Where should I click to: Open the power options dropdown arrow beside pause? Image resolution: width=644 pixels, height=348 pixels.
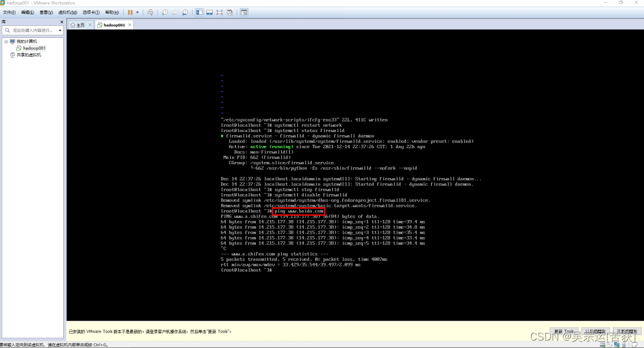pos(137,12)
